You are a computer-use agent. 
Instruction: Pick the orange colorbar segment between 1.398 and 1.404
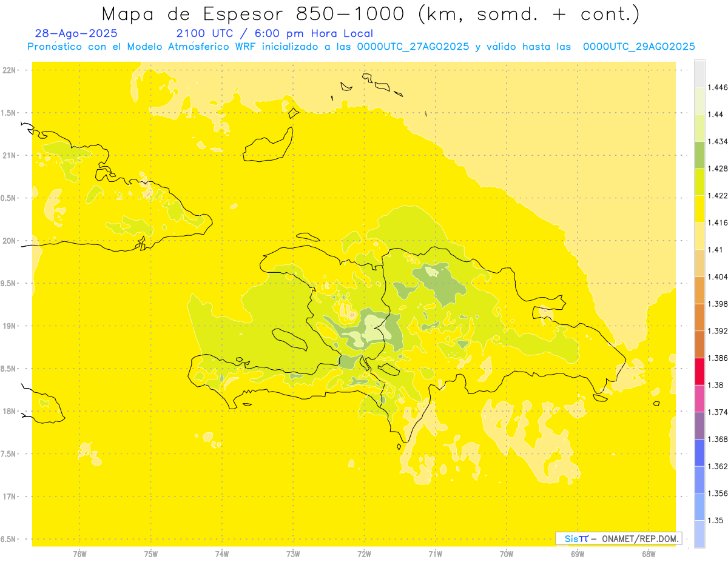(699, 290)
